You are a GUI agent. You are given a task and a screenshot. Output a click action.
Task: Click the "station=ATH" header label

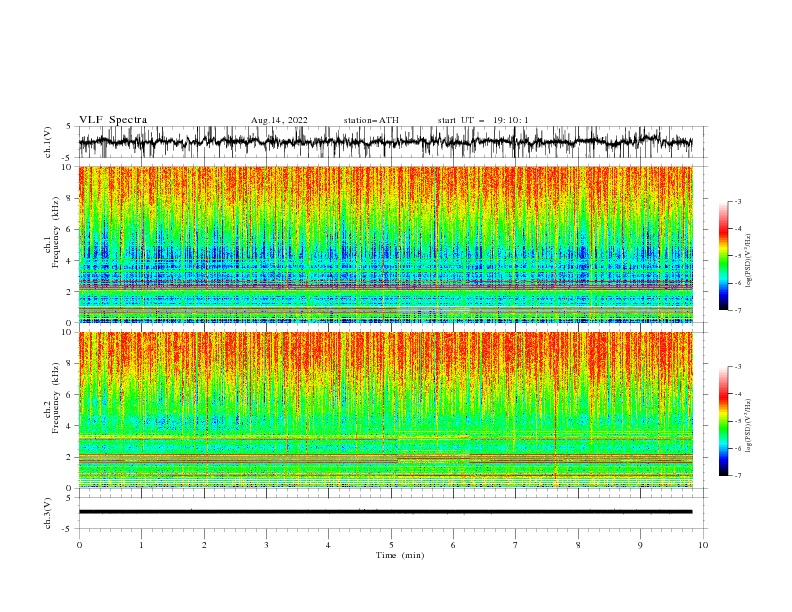371,120
